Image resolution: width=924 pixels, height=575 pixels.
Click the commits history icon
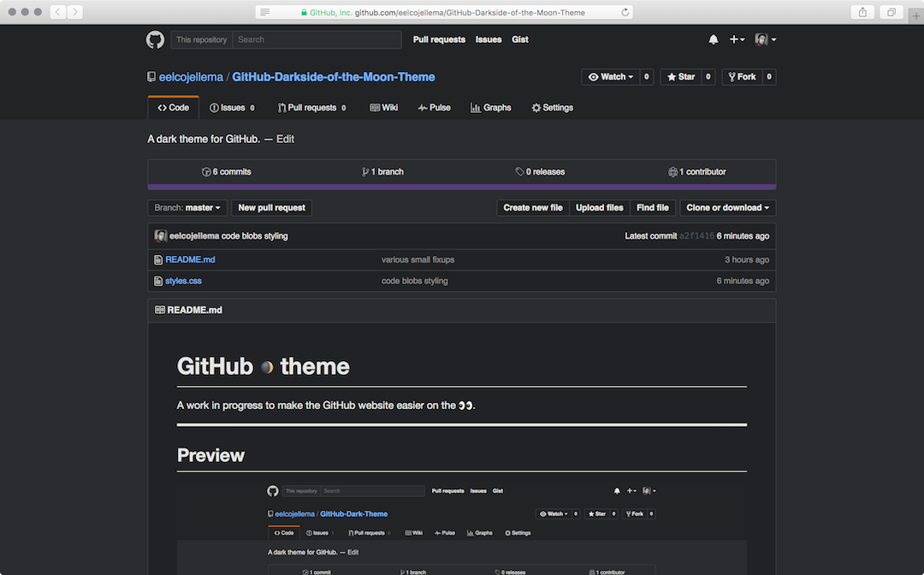206,172
